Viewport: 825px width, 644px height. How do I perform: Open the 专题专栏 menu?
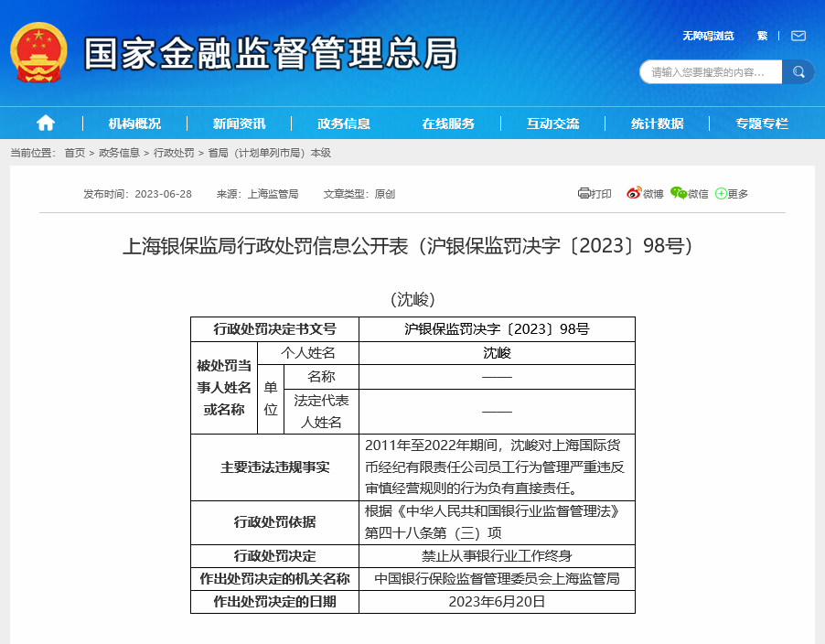coord(761,123)
